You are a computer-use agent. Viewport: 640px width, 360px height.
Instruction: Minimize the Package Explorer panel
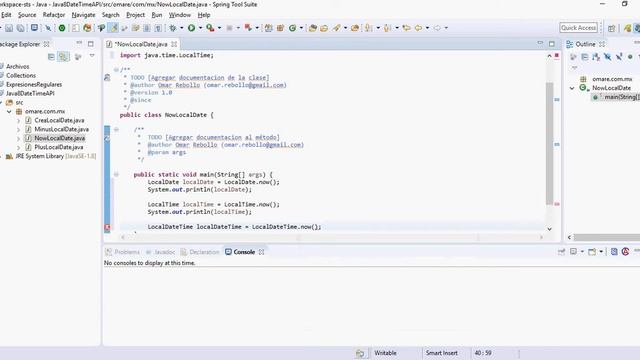(79, 43)
